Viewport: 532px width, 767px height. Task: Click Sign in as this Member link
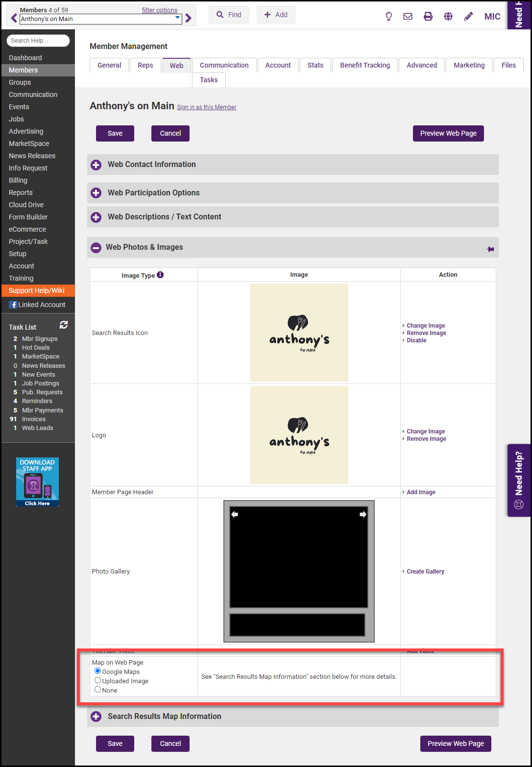pyautogui.click(x=206, y=107)
